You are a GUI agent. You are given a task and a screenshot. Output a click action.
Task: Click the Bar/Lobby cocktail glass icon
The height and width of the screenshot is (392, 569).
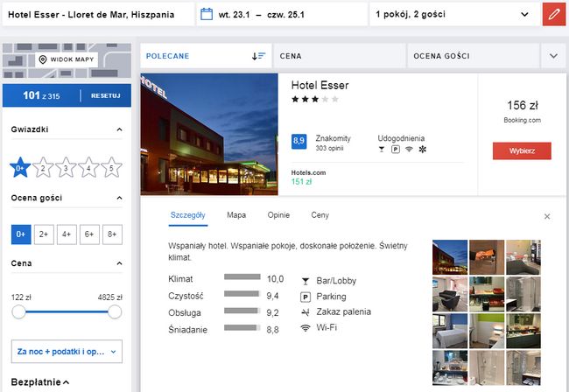306,281
